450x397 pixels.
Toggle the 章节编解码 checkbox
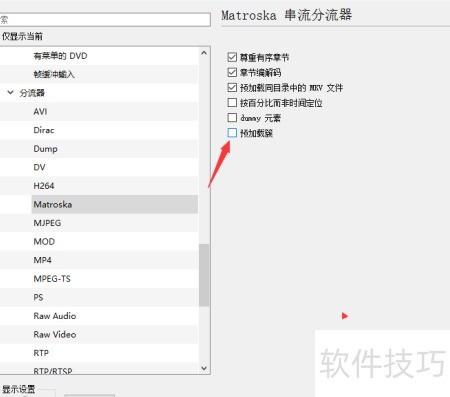coord(232,72)
